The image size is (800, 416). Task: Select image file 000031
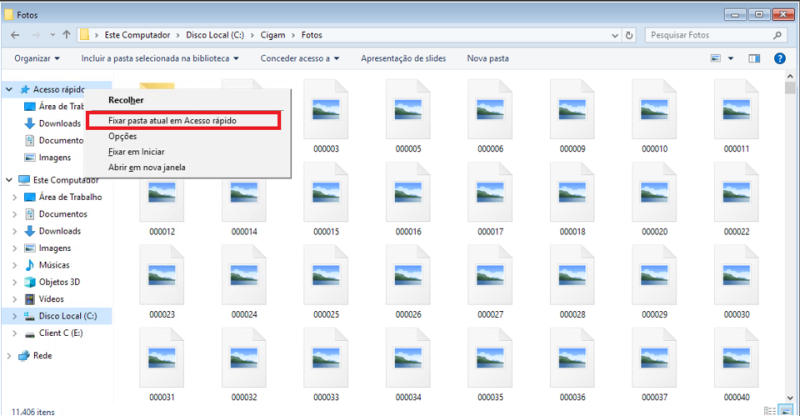point(162,364)
